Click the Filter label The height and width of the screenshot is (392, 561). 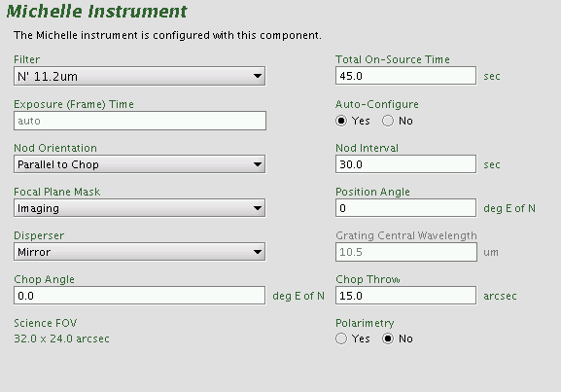[x=27, y=59]
